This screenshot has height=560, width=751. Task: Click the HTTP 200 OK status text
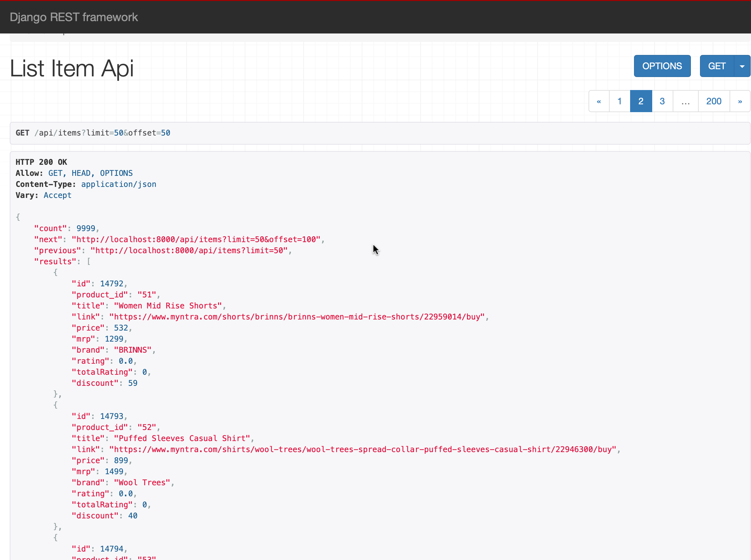coord(41,162)
